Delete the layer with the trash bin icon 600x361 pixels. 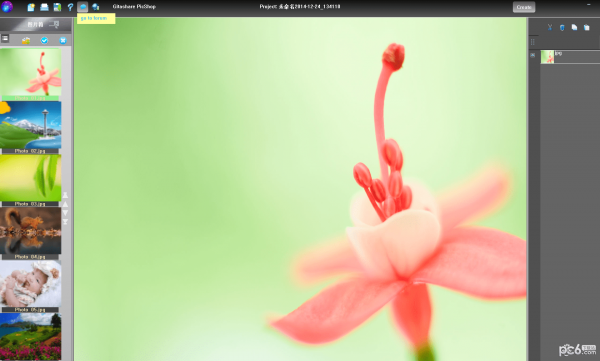coord(562,27)
